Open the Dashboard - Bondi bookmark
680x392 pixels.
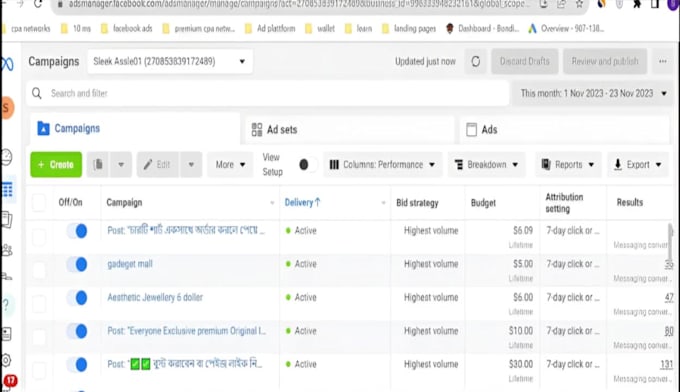[x=483, y=29]
